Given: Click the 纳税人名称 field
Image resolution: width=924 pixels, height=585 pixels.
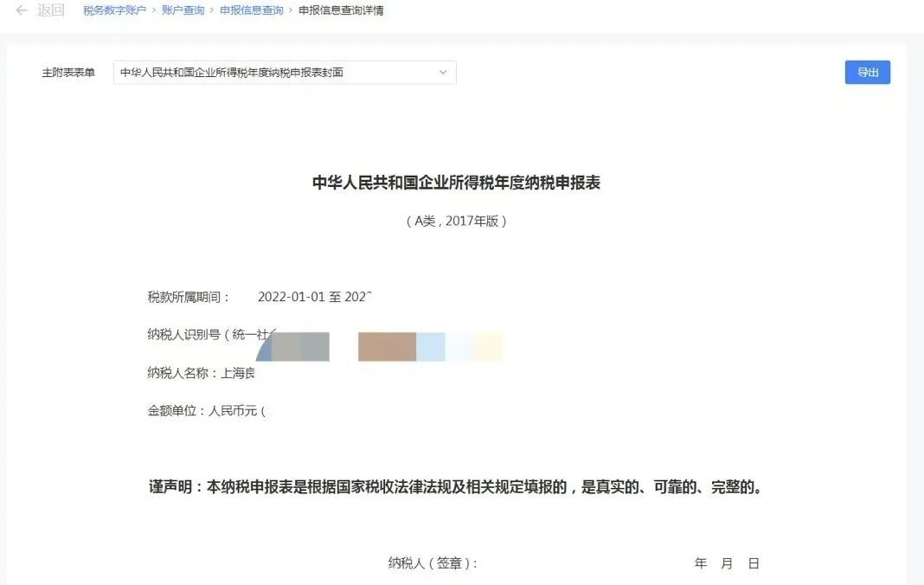Looking at the screenshot, I should [x=201, y=373].
